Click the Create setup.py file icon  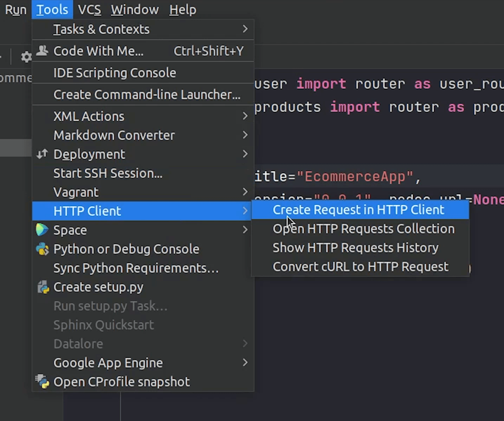coord(43,287)
